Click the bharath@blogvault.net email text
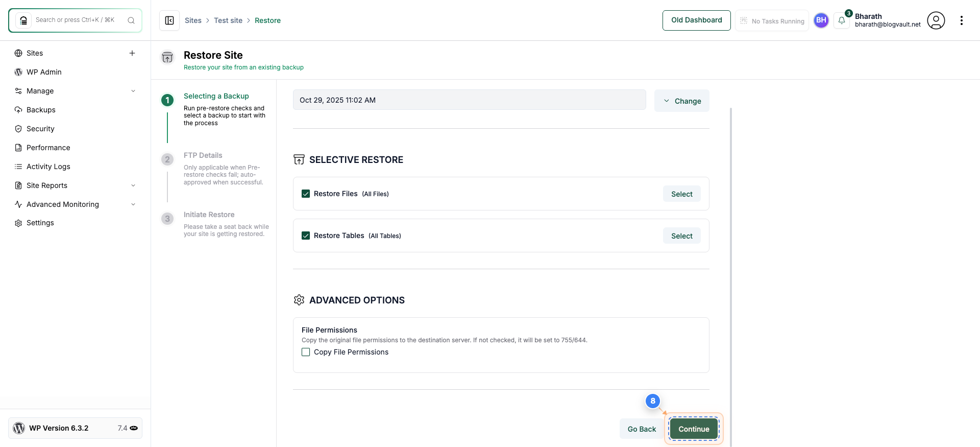980x447 pixels. pyautogui.click(x=888, y=25)
